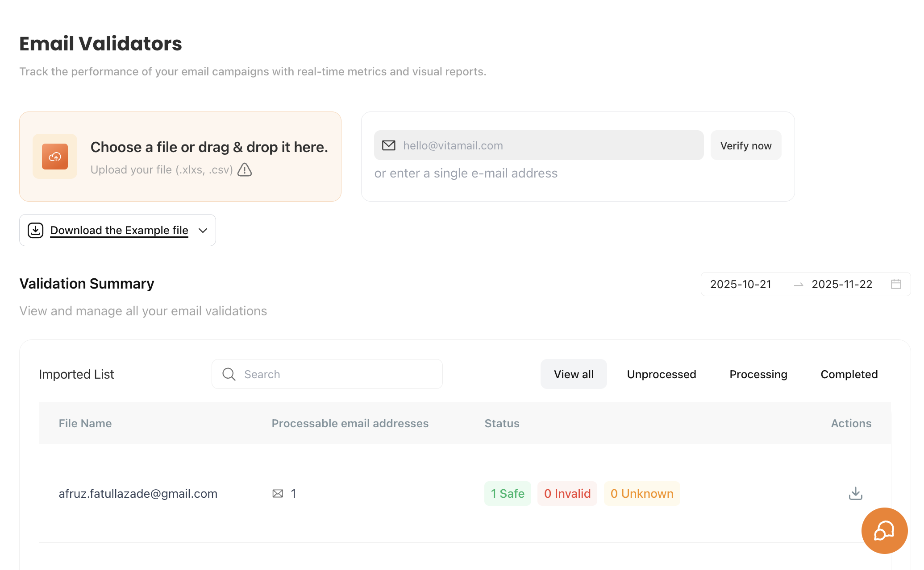Screen dimensions: 924x570
Task: Open the orange chat support bubble
Action: [884, 530]
